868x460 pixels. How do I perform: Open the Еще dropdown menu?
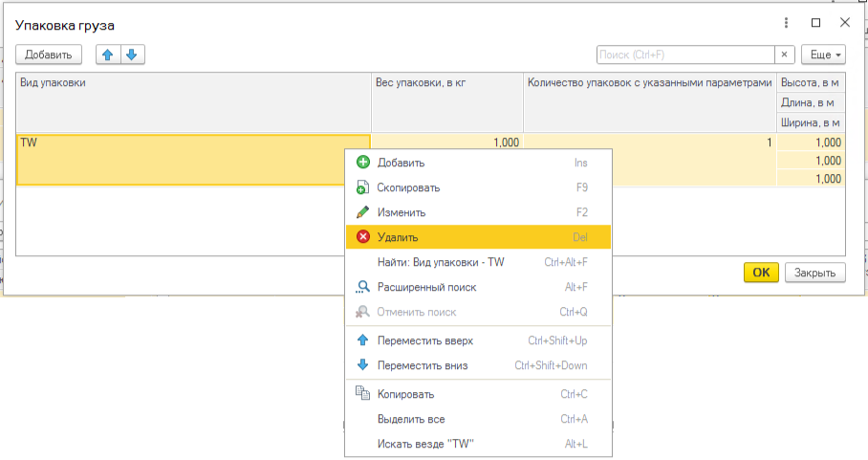[824, 55]
